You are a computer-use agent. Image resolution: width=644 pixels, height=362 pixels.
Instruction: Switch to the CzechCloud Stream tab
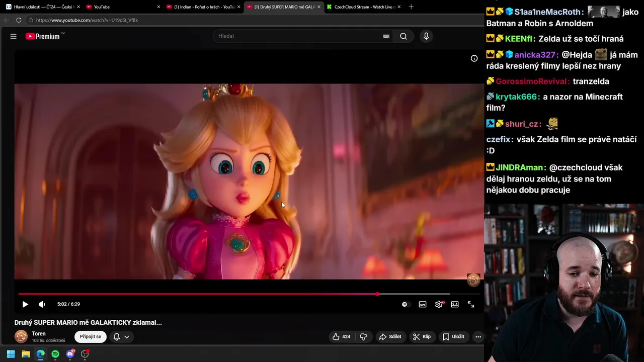click(x=363, y=7)
